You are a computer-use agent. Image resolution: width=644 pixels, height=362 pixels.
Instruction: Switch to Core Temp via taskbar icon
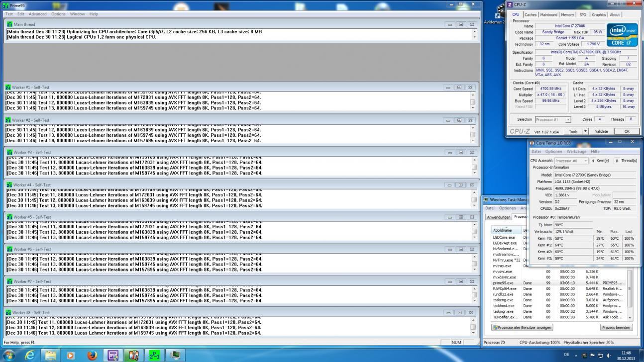coord(133,355)
